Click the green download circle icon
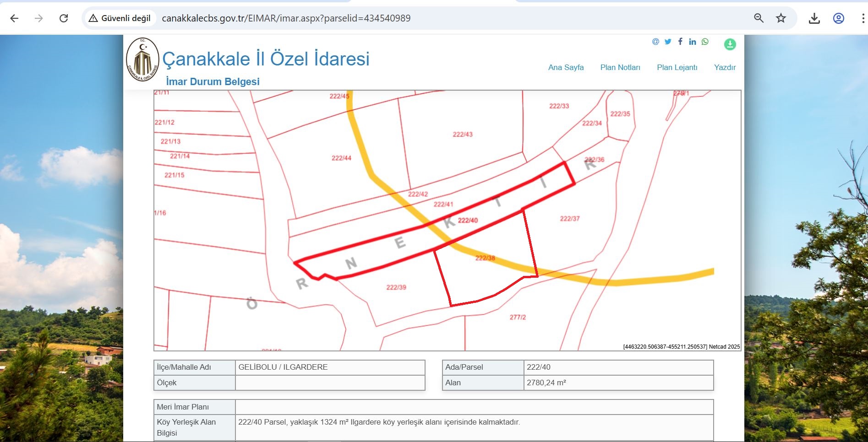Image resolution: width=868 pixels, height=442 pixels. click(x=730, y=44)
